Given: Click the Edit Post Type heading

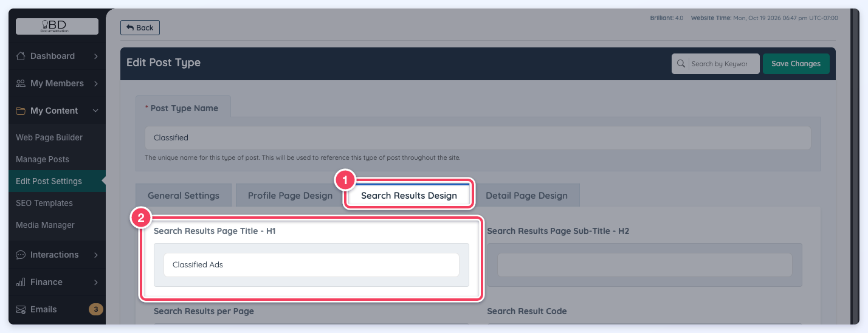Looking at the screenshot, I should (164, 63).
